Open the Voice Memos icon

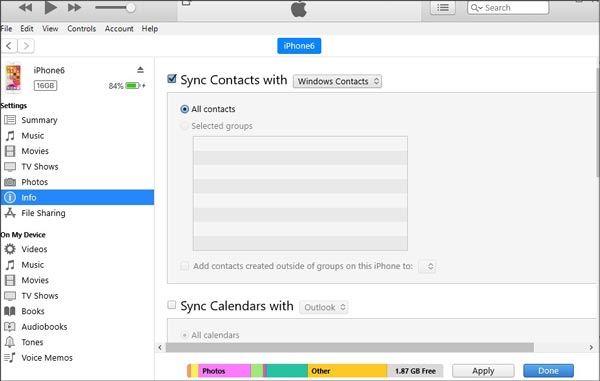pyautogui.click(x=10, y=358)
